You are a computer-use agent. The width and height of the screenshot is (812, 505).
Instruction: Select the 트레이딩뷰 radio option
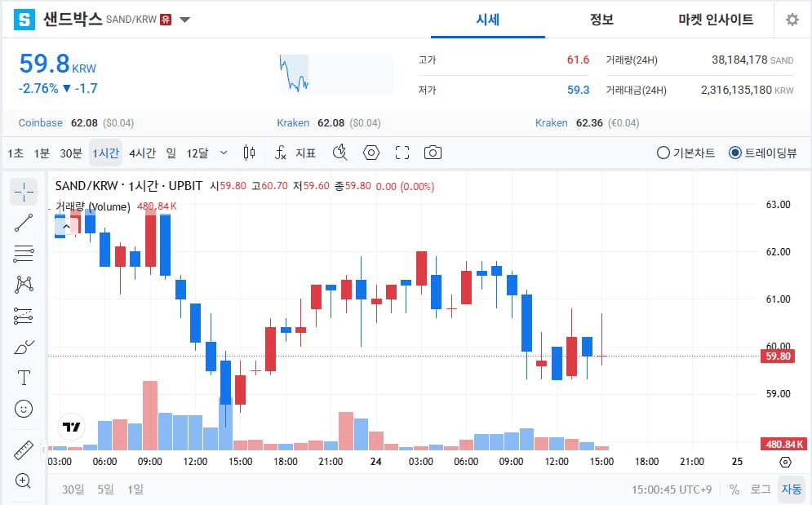[x=762, y=153]
